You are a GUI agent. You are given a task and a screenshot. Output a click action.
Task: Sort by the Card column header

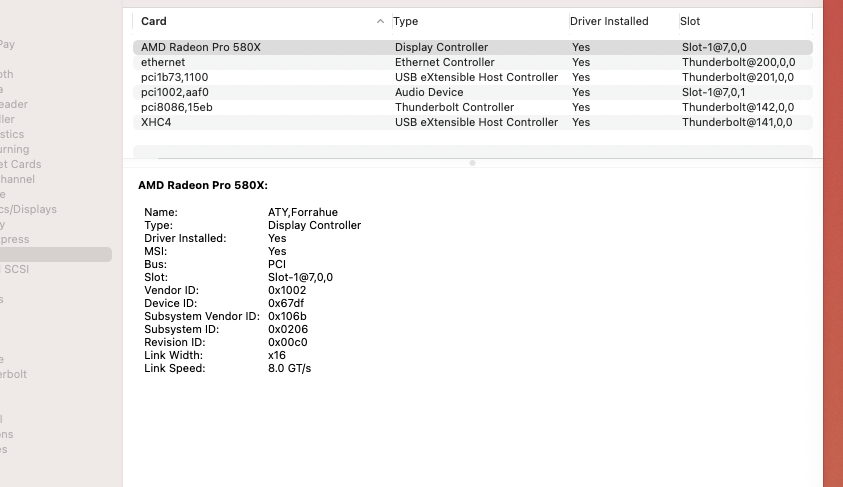[154, 22]
